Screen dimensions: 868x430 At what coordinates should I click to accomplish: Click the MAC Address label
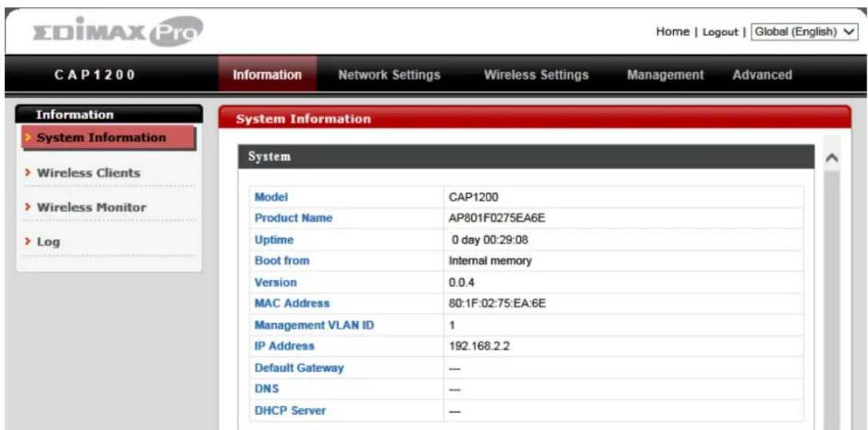click(292, 303)
